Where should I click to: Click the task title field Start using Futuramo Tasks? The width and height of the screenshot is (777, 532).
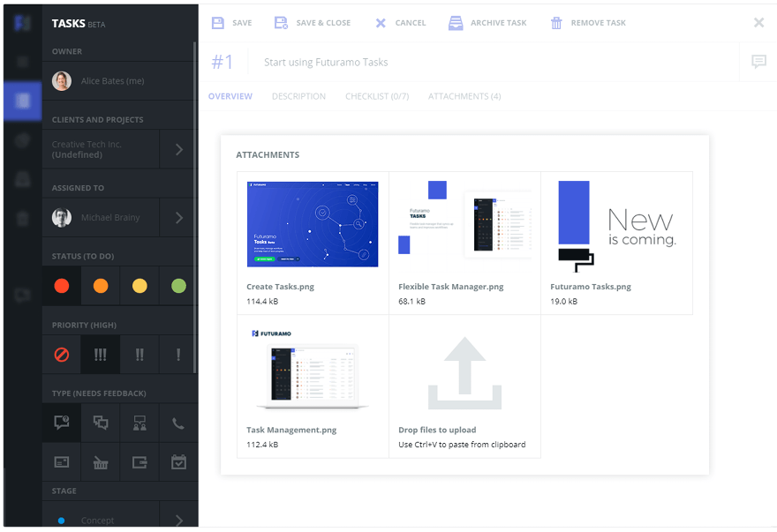326,62
